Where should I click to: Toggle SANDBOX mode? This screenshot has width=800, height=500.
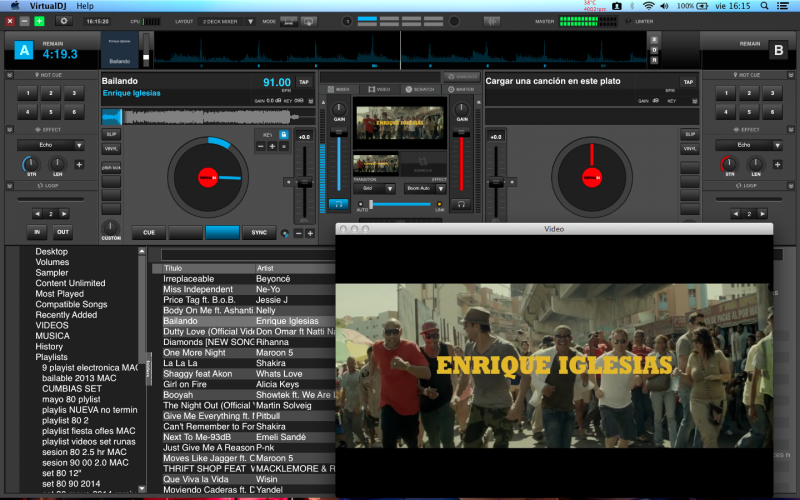[x=462, y=77]
